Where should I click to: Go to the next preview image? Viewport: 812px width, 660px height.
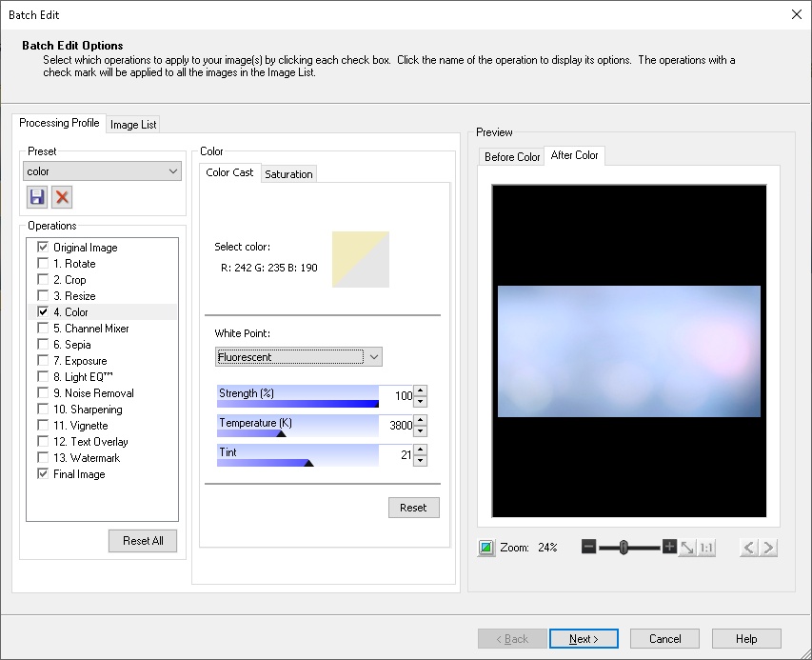point(766,547)
